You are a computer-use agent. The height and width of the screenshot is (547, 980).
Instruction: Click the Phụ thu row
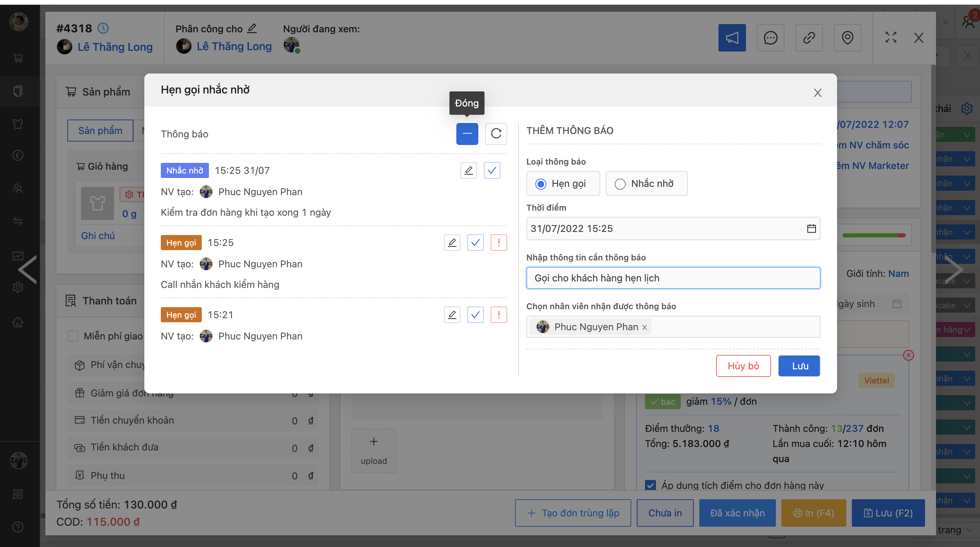pos(193,476)
